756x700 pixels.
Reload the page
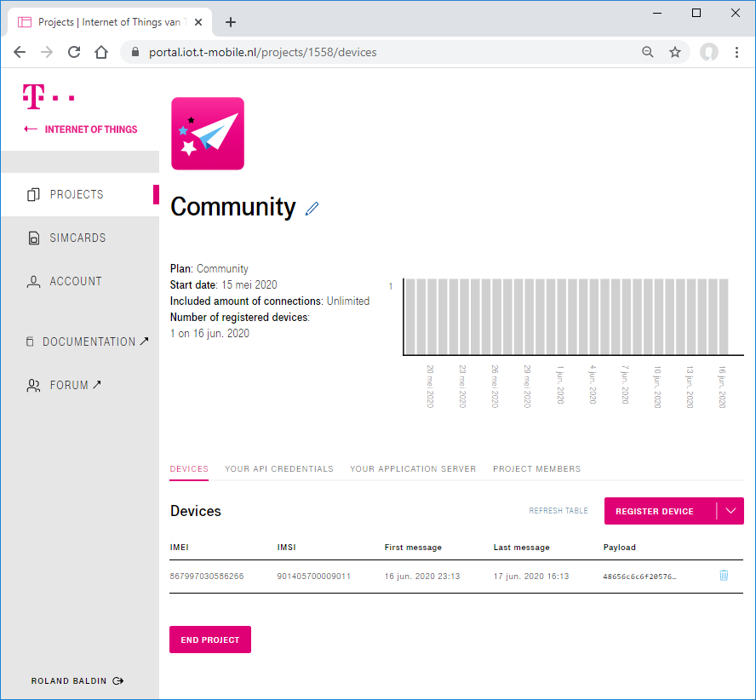pos(74,52)
